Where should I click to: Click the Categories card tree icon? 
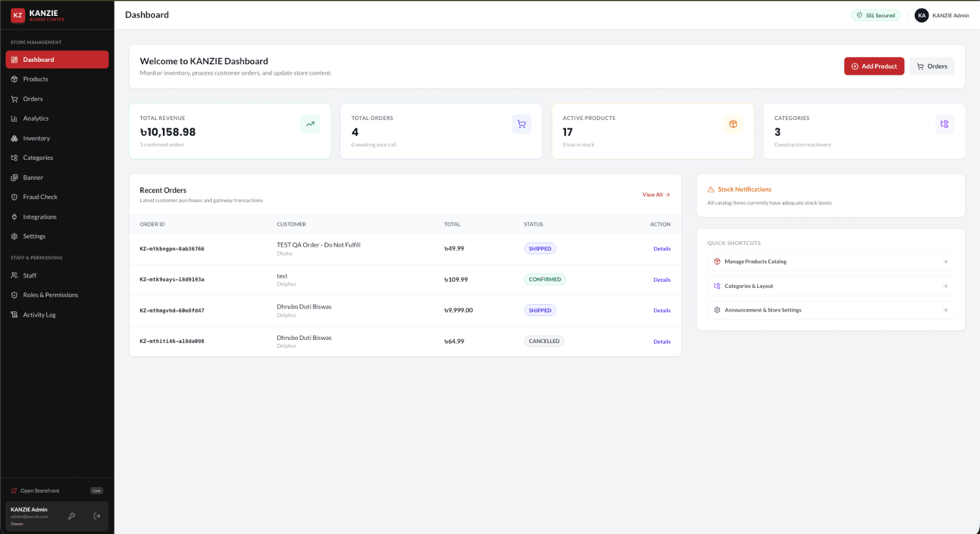pyautogui.click(x=944, y=124)
